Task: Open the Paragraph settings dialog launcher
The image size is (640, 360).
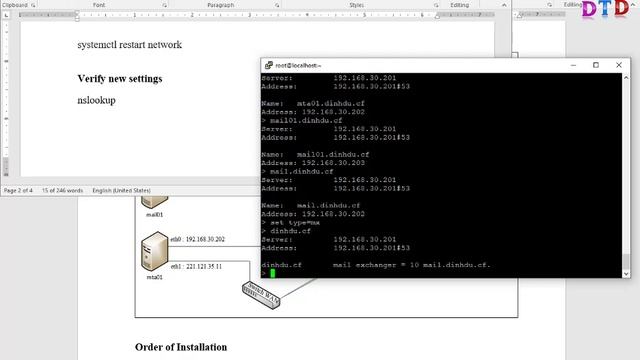Action: [277, 5]
